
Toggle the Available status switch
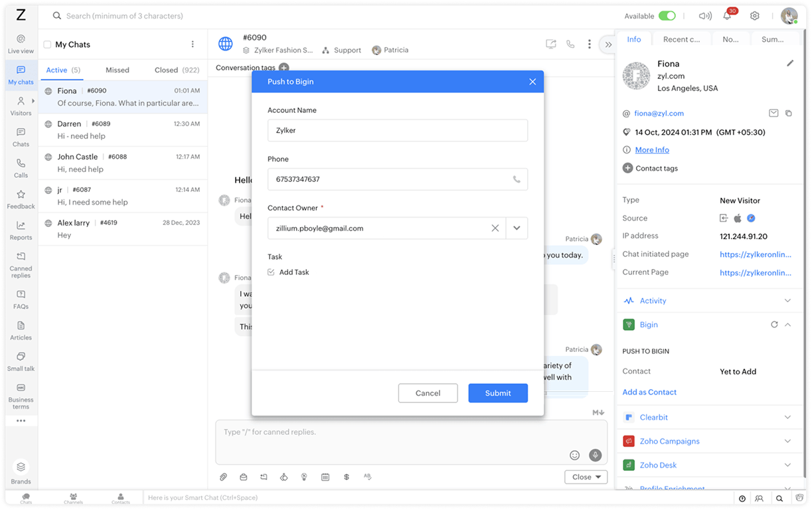tap(667, 16)
